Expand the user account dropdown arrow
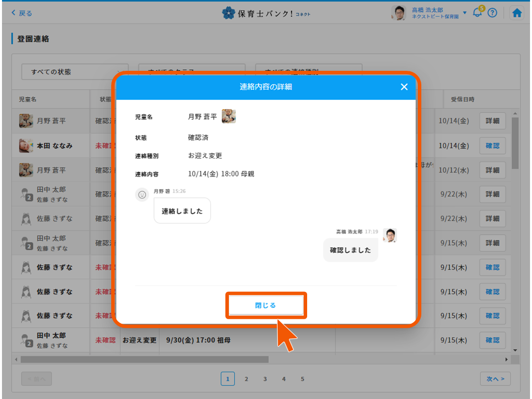Viewport: 532px width, 399px height. [465, 12]
